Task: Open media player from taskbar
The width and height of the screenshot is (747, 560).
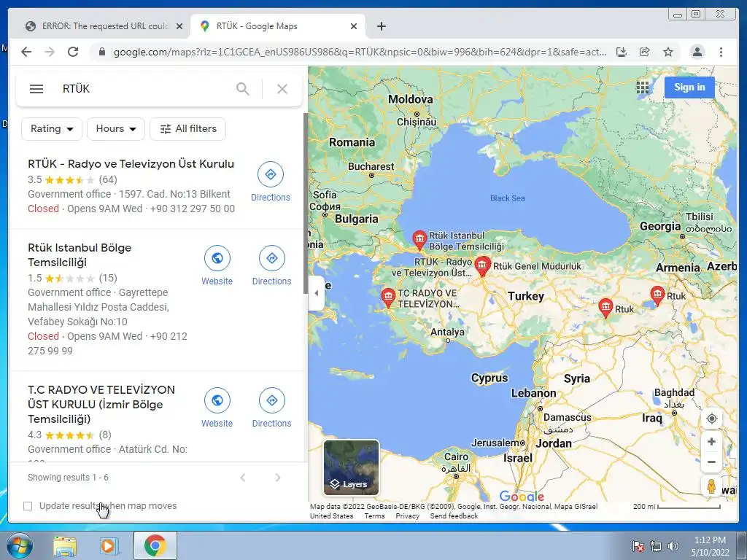Action: click(109, 546)
